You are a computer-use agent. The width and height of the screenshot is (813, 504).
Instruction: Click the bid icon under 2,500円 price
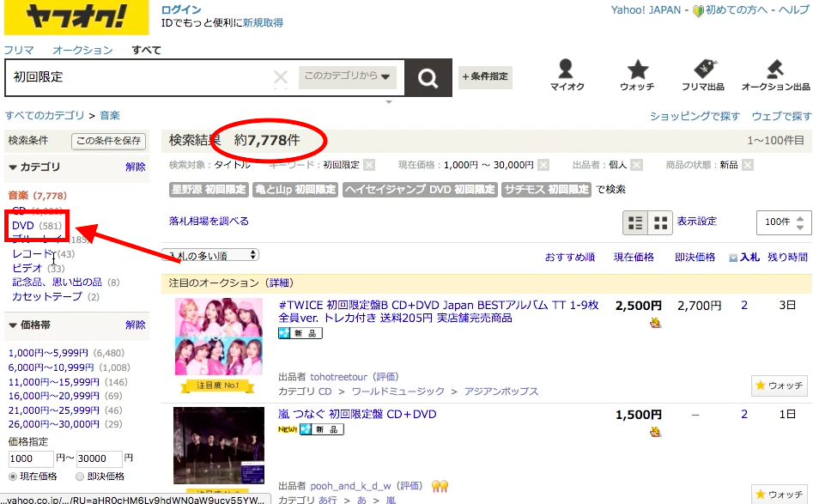pos(655,323)
